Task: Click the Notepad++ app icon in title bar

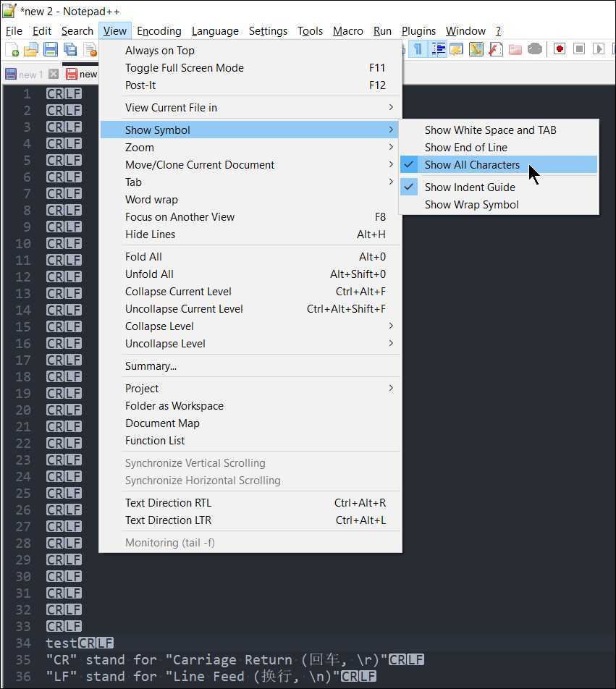Action: 9,11
